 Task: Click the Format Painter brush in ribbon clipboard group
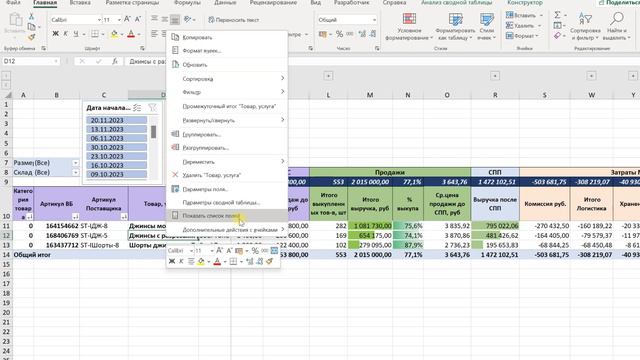(31, 37)
